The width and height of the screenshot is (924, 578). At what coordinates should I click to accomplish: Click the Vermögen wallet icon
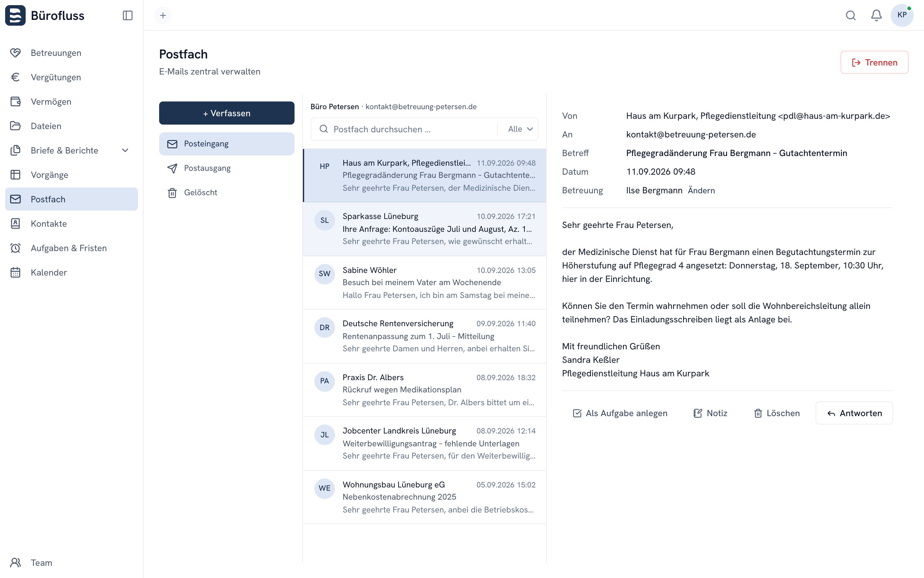click(x=15, y=102)
